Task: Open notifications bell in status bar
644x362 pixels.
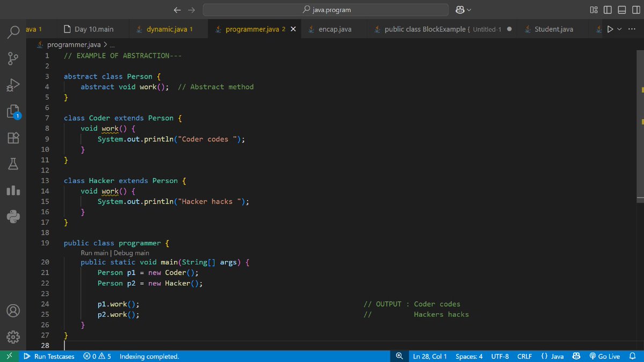Action: (632, 356)
